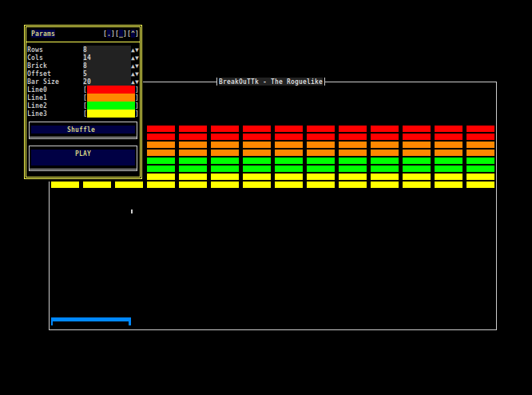The width and height of the screenshot is (532, 395).
Task: Open the Line2 green color picker
Action: pyautogui.click(x=111, y=106)
